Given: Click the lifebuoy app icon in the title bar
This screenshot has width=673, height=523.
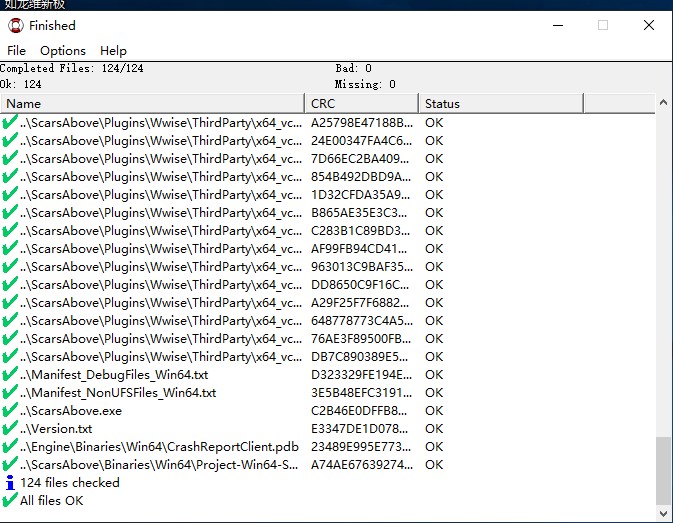Looking at the screenshot, I should 16,25.
